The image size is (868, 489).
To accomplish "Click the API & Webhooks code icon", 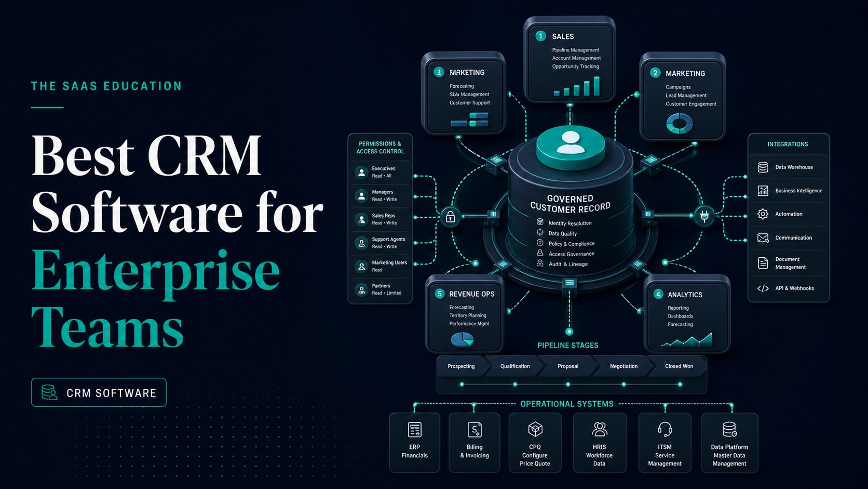I will tap(763, 288).
